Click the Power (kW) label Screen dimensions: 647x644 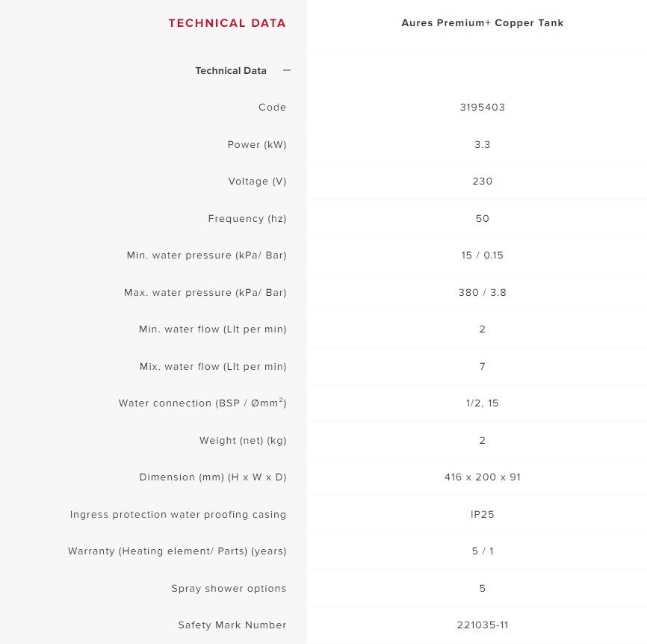point(257,145)
